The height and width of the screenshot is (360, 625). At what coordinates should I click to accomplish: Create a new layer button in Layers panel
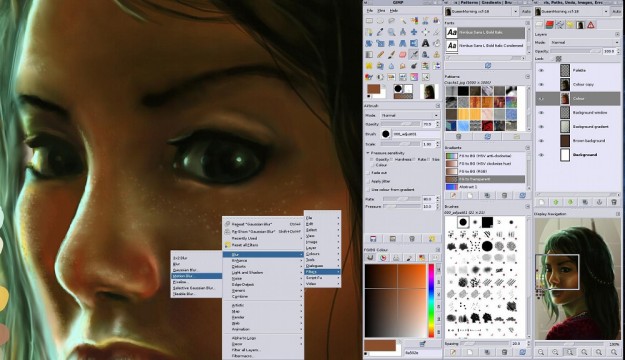[541, 202]
